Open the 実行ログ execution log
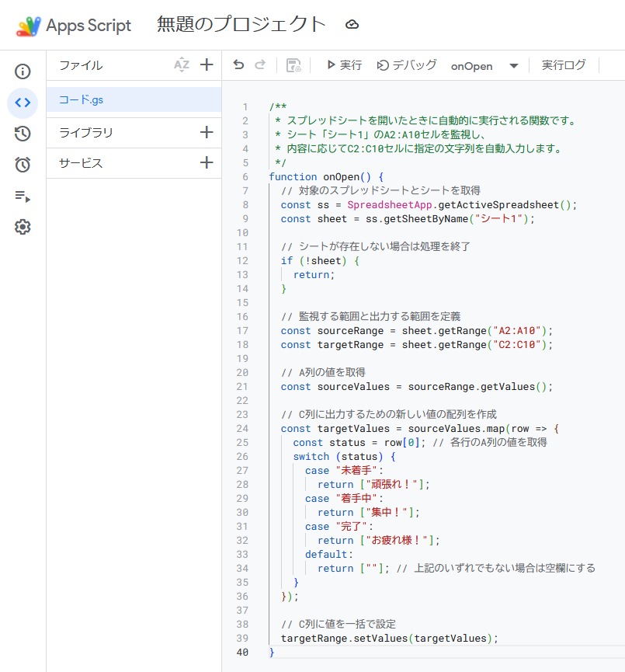Screen dimensions: 625x672 click(x=564, y=65)
